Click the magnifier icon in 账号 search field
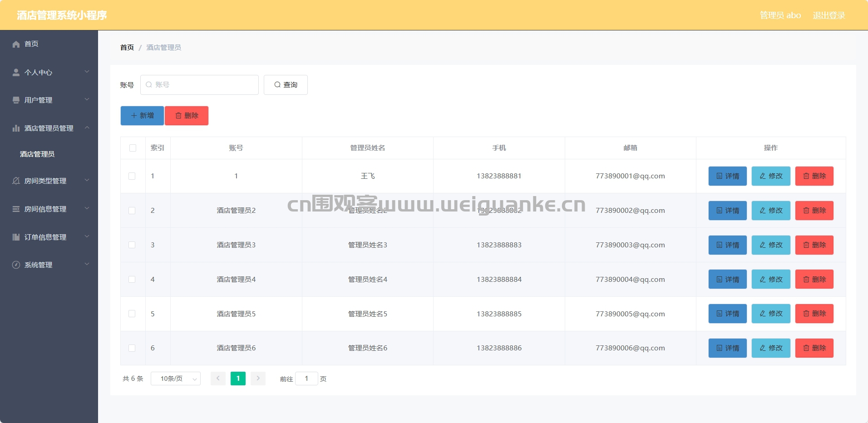Screen dimensions: 868x423 pyautogui.click(x=149, y=85)
